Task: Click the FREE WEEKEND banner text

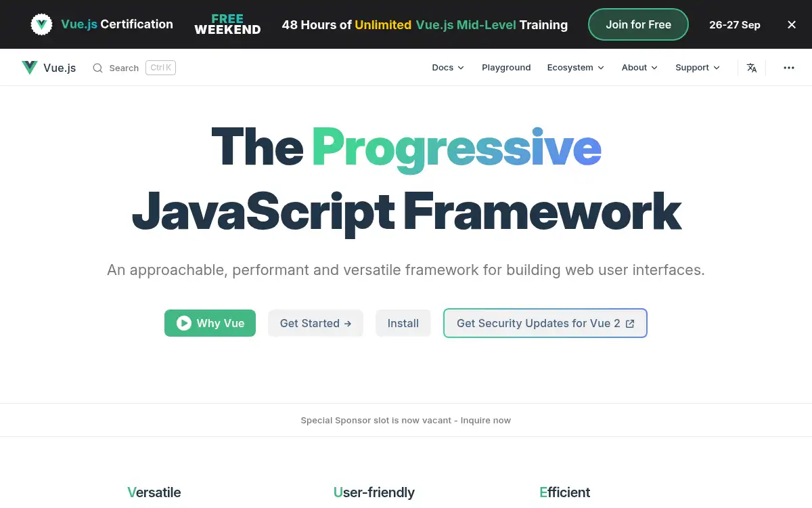Action: 227,24
